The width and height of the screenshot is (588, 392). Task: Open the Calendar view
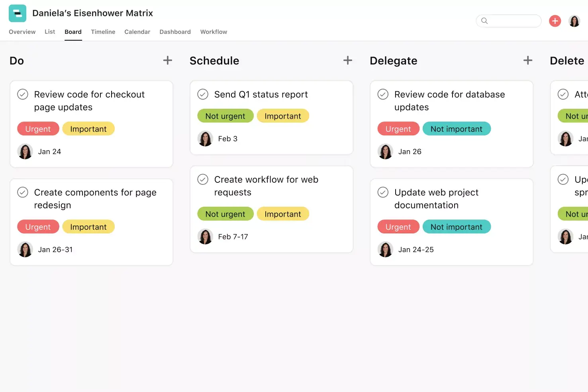pyautogui.click(x=137, y=31)
